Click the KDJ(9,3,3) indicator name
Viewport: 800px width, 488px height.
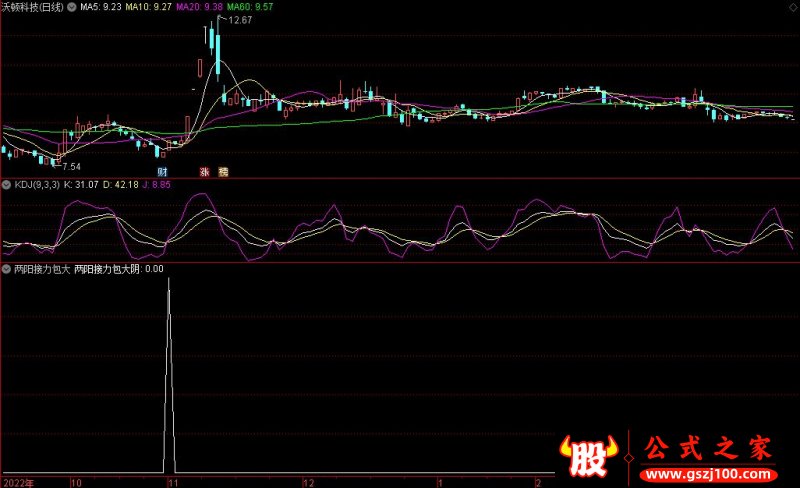click(36, 184)
